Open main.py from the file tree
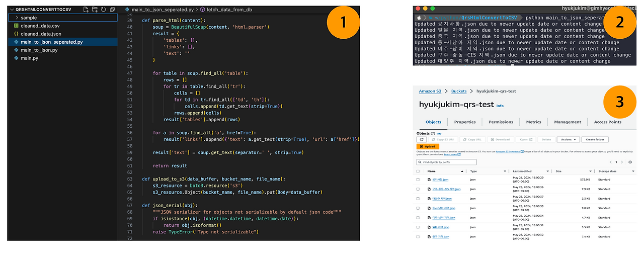This screenshot has width=644, height=268. coord(62,58)
